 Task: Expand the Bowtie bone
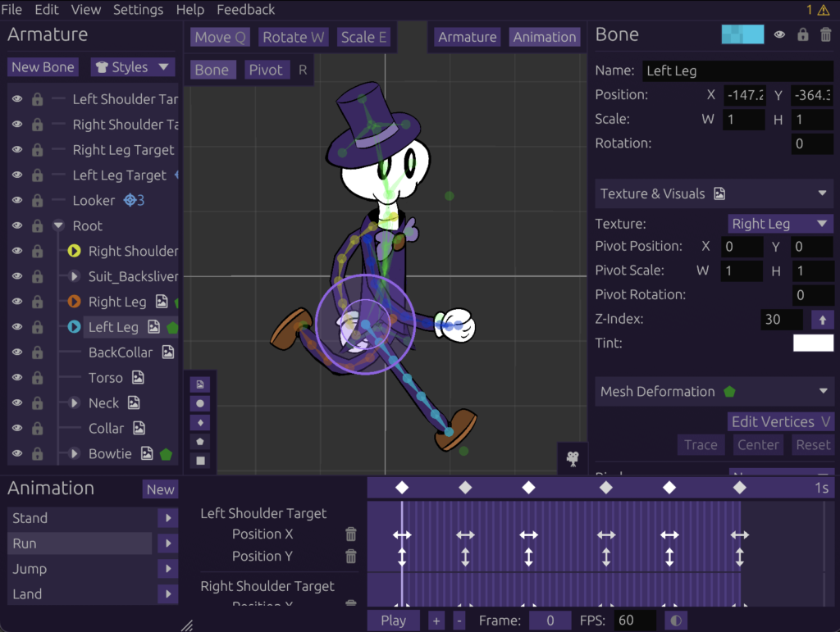75,453
